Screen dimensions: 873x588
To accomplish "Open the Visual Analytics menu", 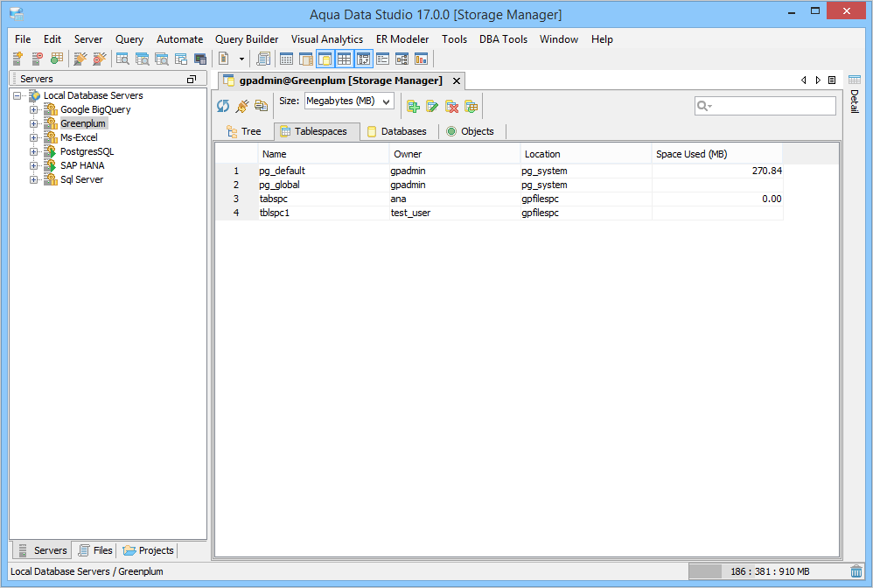I will pyautogui.click(x=327, y=39).
